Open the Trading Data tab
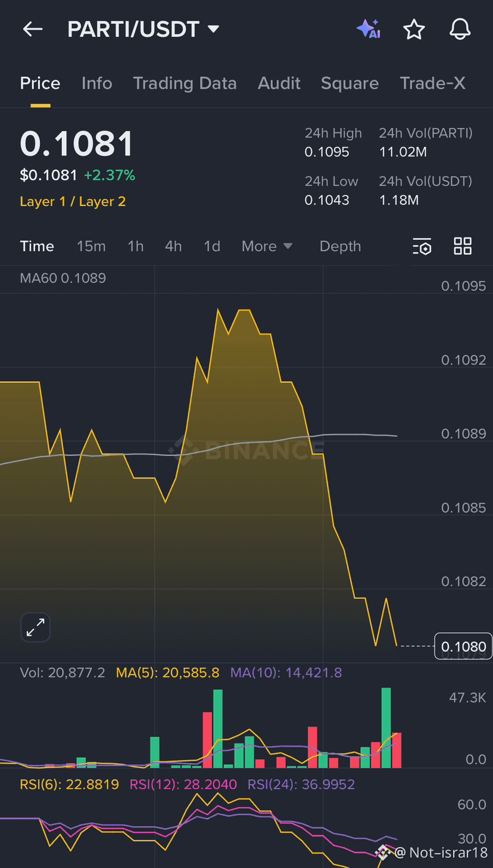Image resolution: width=493 pixels, height=868 pixels. tap(185, 83)
